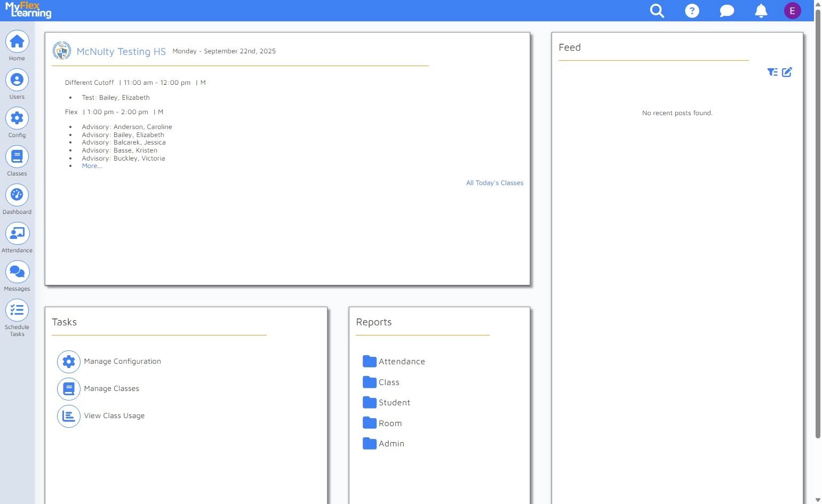Click the Manage Classes book icon
The image size is (822, 504).
69,389
